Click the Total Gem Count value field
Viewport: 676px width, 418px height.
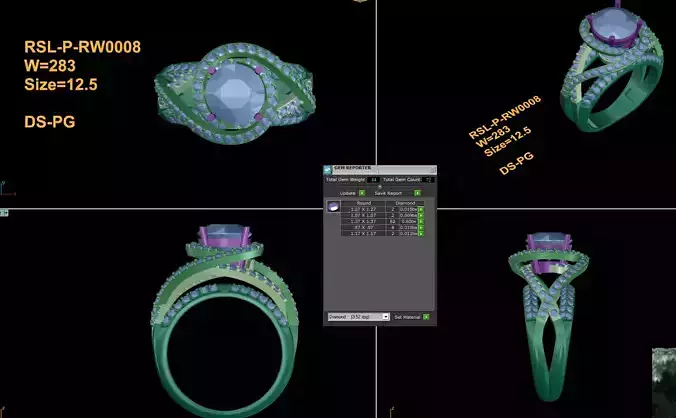coord(429,180)
